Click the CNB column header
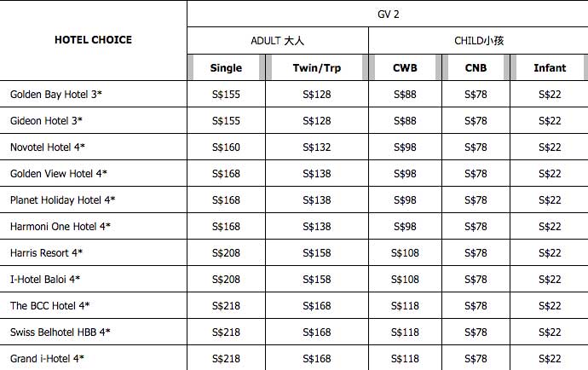 [x=476, y=68]
